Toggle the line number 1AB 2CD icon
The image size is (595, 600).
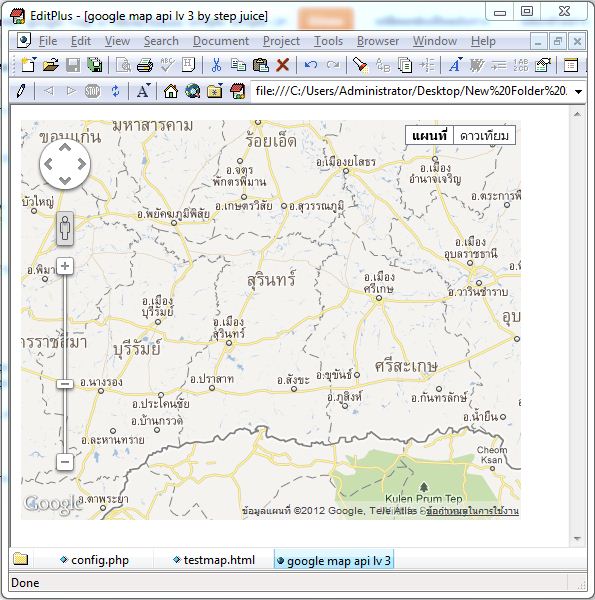click(x=521, y=65)
